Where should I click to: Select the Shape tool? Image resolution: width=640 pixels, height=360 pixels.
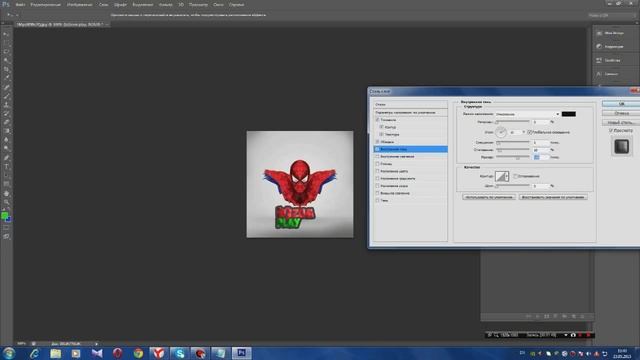click(x=6, y=184)
